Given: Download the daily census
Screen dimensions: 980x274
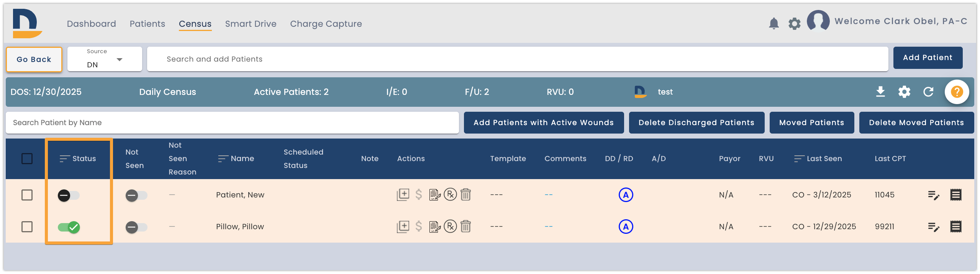Looking at the screenshot, I should [x=880, y=92].
